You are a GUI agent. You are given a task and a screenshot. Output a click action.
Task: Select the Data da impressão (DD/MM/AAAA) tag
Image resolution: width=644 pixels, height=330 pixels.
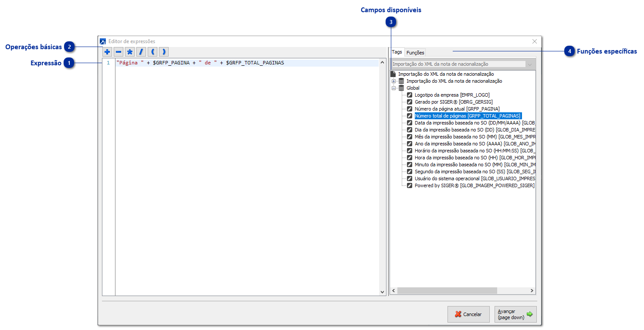475,123
